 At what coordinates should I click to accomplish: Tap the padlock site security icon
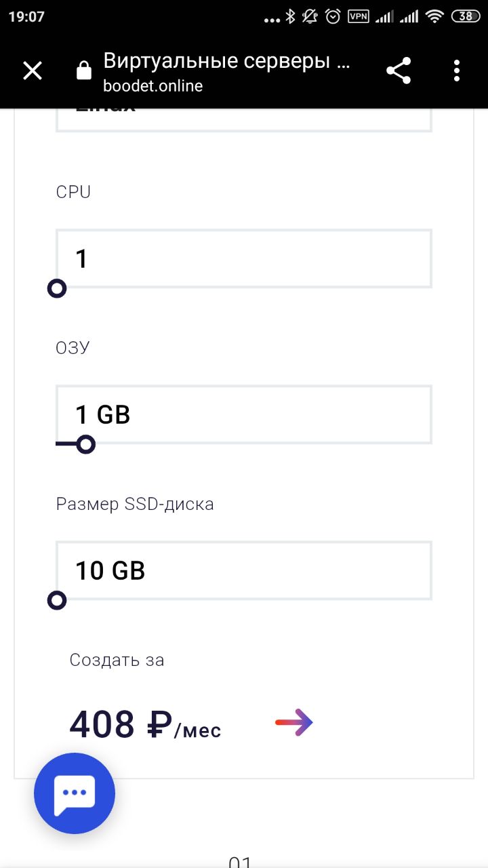click(84, 71)
